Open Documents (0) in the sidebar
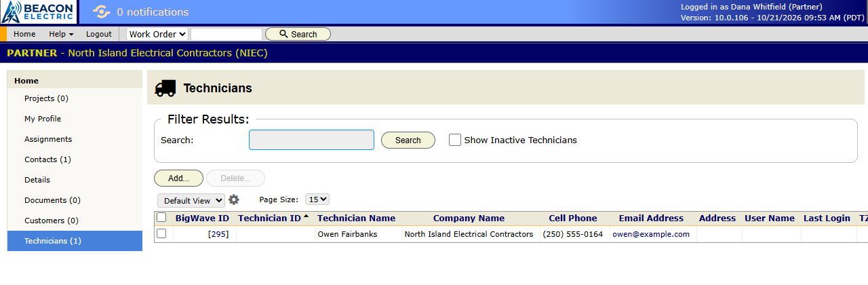This screenshot has width=868, height=285. point(75,200)
